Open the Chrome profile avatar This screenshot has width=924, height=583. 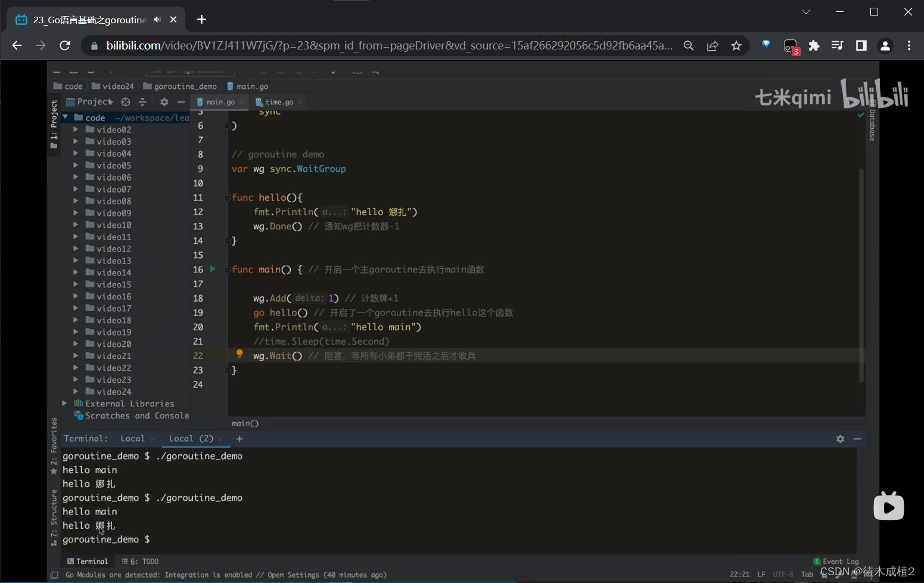(885, 45)
